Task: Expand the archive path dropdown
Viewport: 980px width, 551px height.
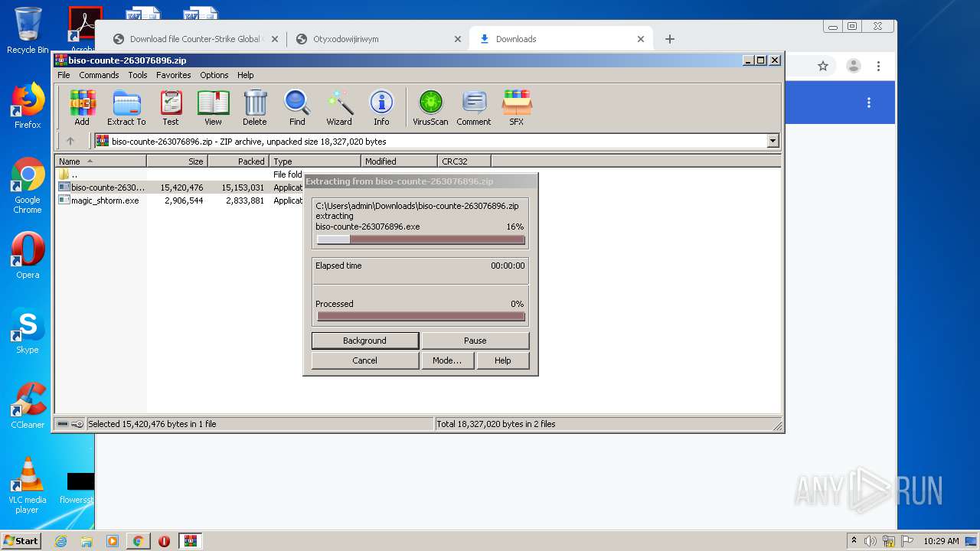Action: pyautogui.click(x=773, y=141)
